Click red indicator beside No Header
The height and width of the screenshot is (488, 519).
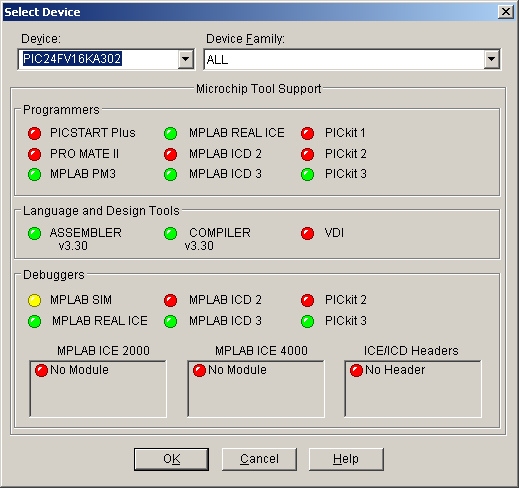tap(356, 371)
